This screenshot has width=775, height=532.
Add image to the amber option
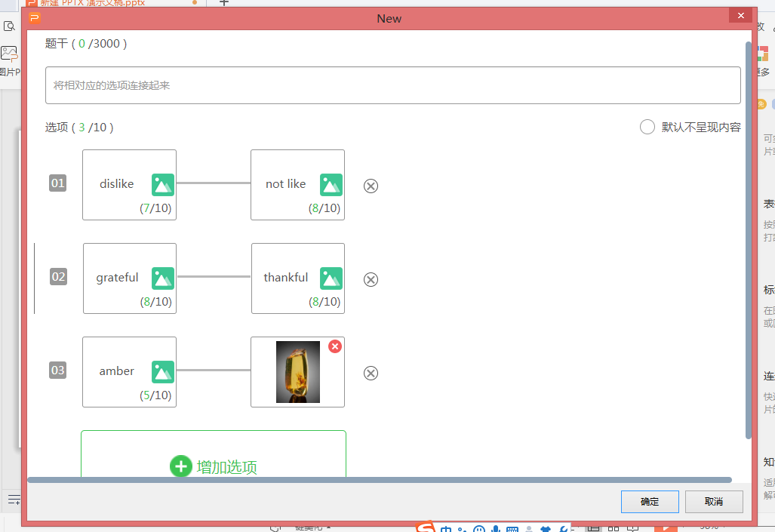[162, 372]
